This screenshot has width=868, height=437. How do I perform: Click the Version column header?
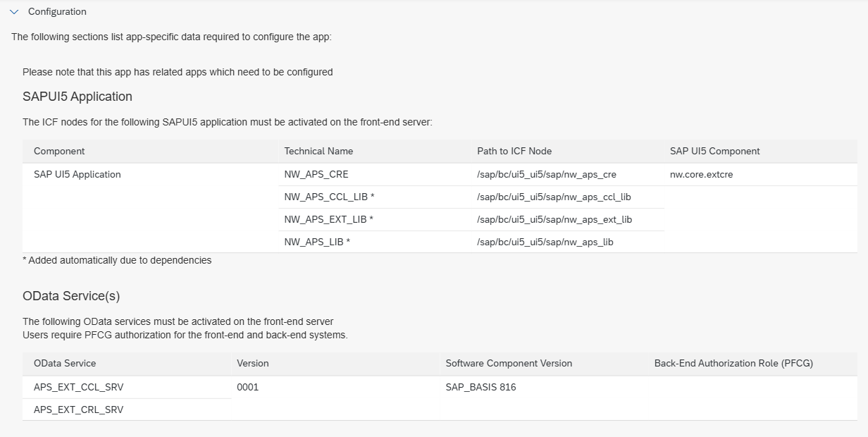coord(253,363)
